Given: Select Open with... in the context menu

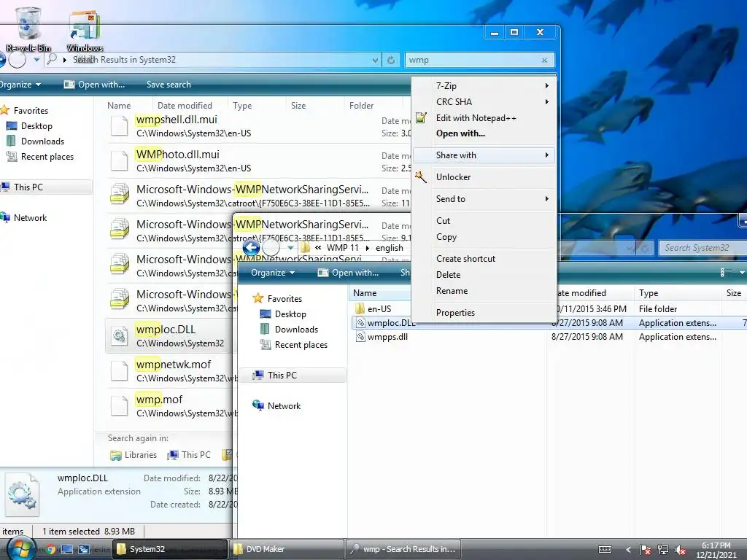Looking at the screenshot, I should pyautogui.click(x=484, y=133).
